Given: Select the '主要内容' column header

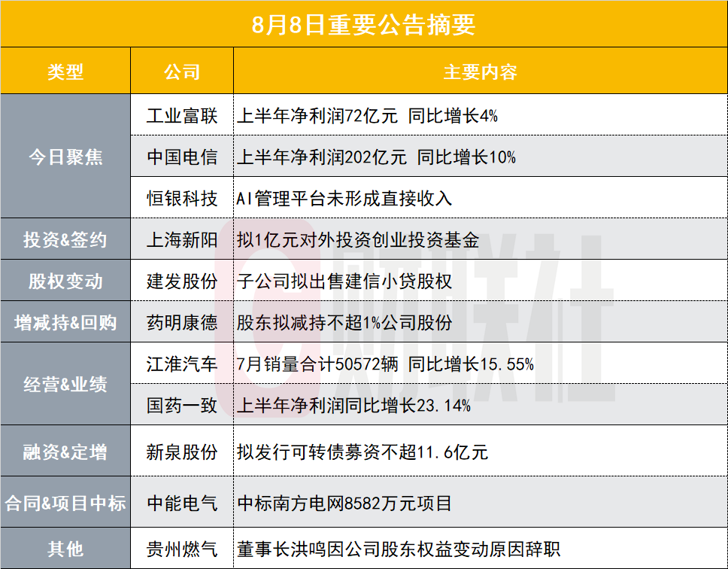Looking at the screenshot, I should coord(481,72).
